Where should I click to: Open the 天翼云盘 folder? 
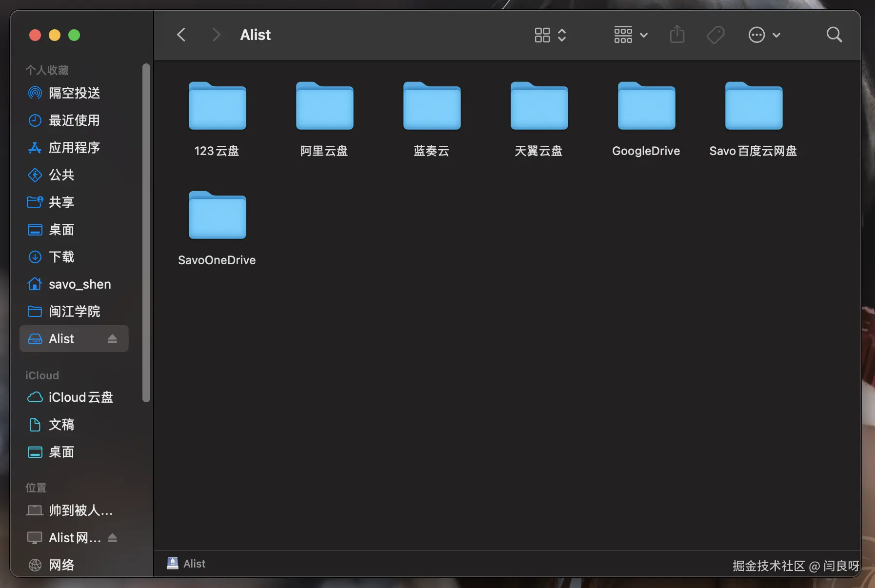pyautogui.click(x=539, y=106)
